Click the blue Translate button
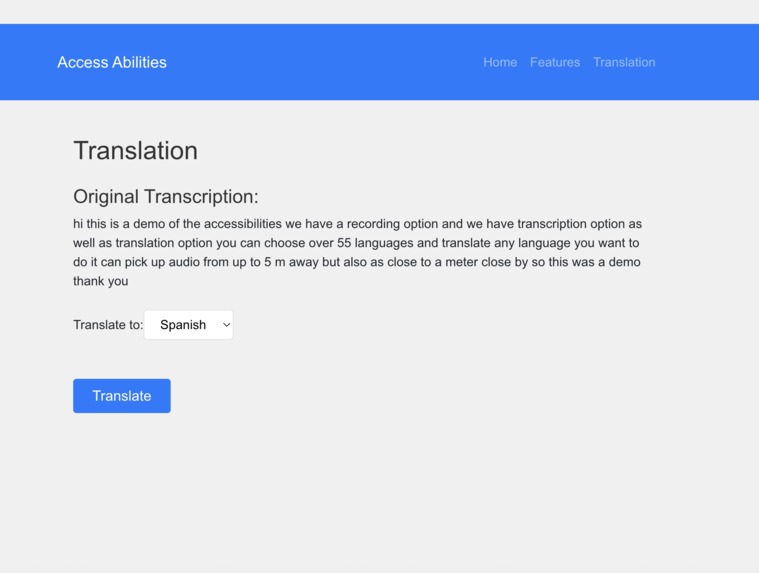This screenshot has height=573, width=759. [121, 396]
